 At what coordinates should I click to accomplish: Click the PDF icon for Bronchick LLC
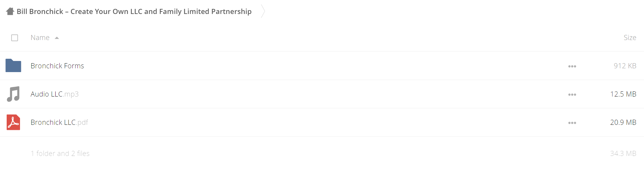(x=13, y=122)
